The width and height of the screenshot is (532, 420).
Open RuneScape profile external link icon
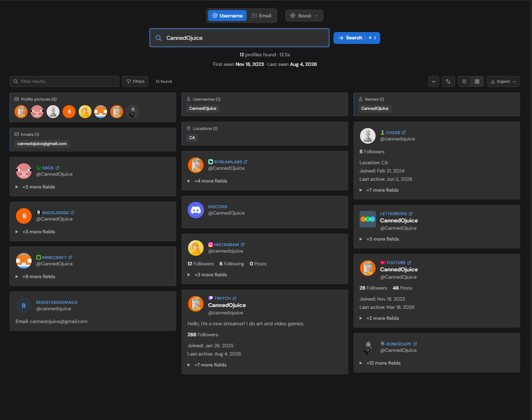click(415, 344)
